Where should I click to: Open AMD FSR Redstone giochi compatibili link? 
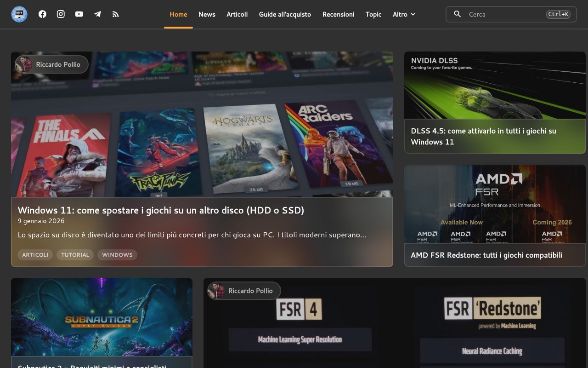[x=486, y=255]
